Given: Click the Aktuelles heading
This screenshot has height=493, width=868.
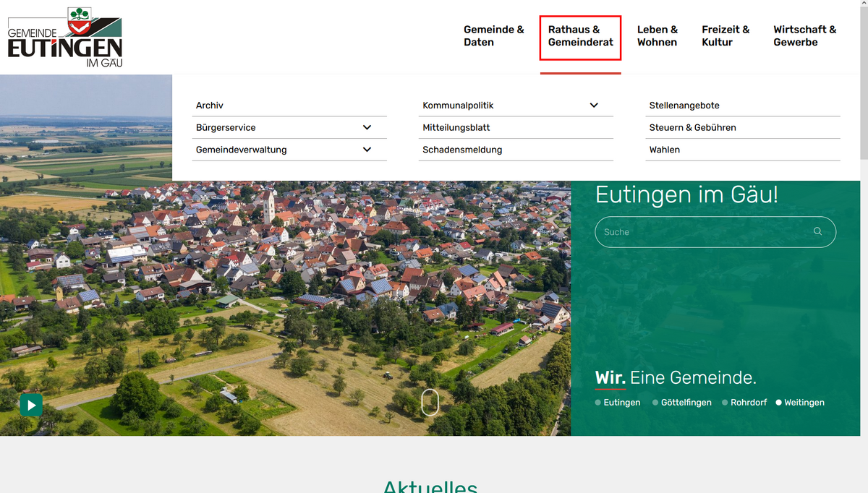Looking at the screenshot, I should [430, 486].
